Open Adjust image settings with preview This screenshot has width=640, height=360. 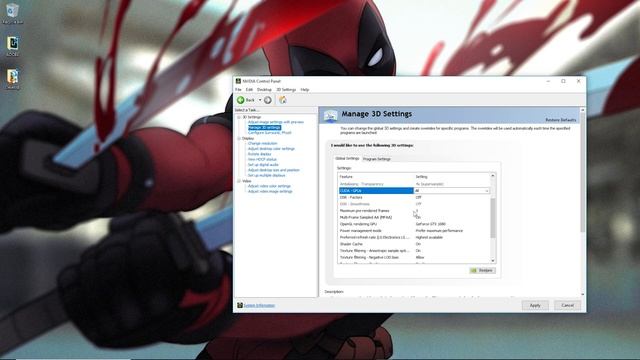point(276,122)
